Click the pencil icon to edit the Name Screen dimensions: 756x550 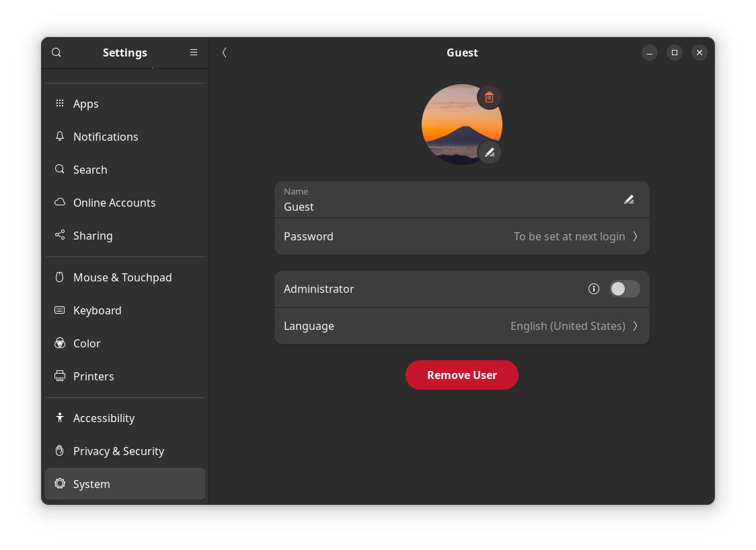tap(629, 199)
